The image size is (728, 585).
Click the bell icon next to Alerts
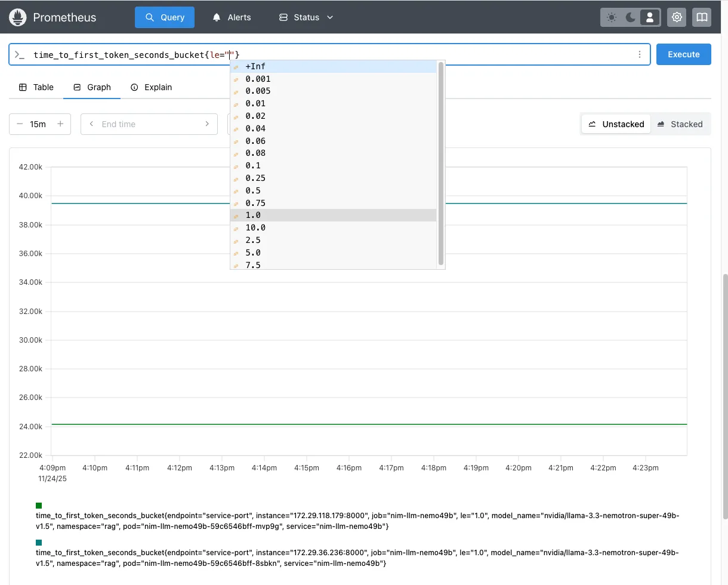pos(215,17)
